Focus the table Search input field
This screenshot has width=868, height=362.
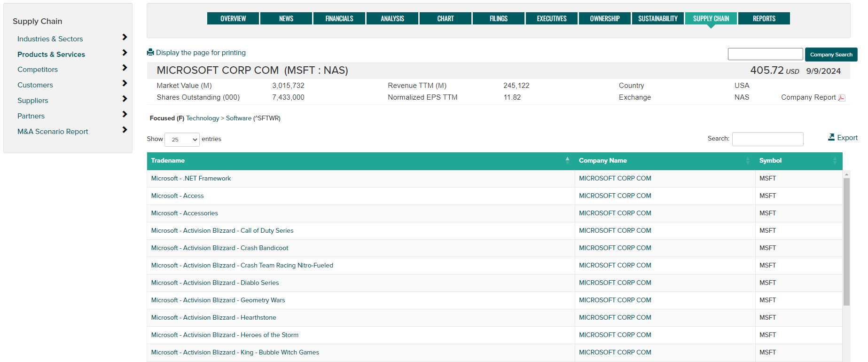767,139
